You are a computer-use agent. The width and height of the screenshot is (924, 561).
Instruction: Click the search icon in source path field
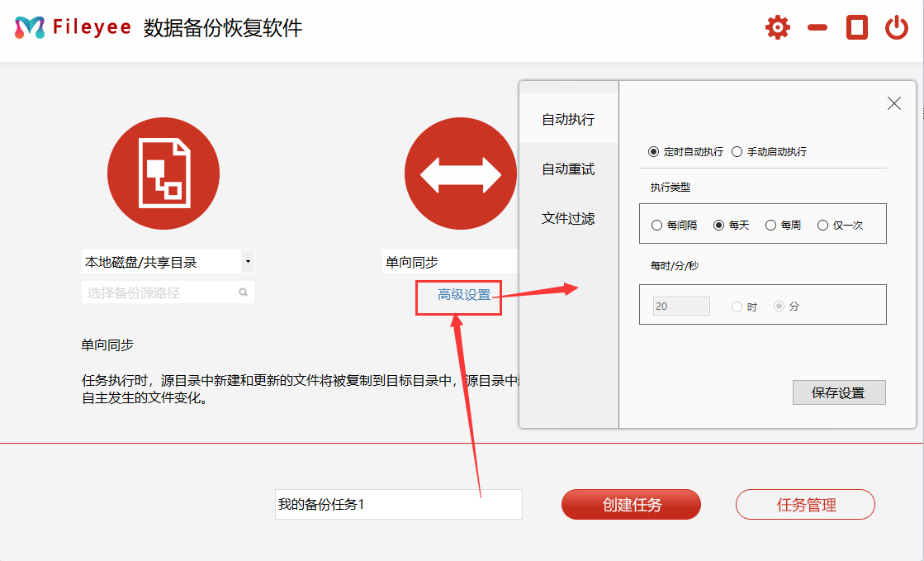coord(244,292)
